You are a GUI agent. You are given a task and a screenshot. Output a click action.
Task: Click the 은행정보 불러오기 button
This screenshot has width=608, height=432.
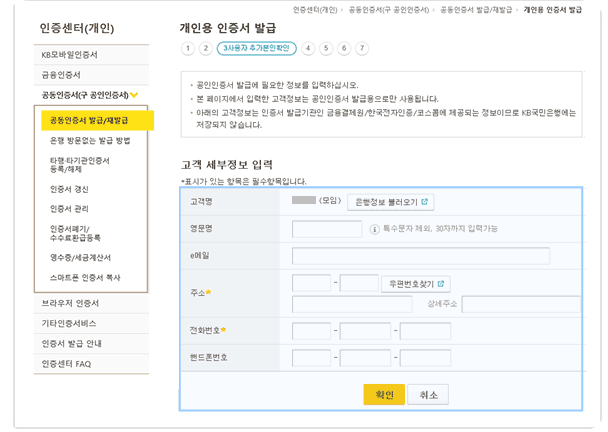coord(390,202)
